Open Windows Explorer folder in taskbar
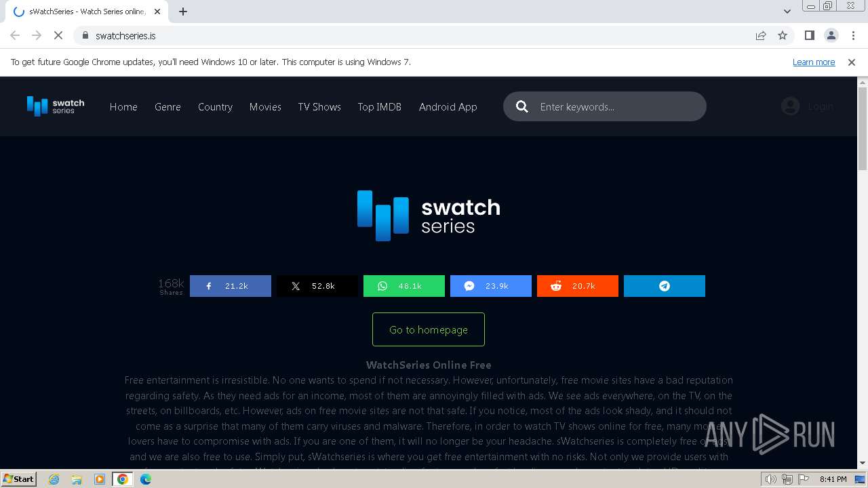 pyautogui.click(x=77, y=479)
